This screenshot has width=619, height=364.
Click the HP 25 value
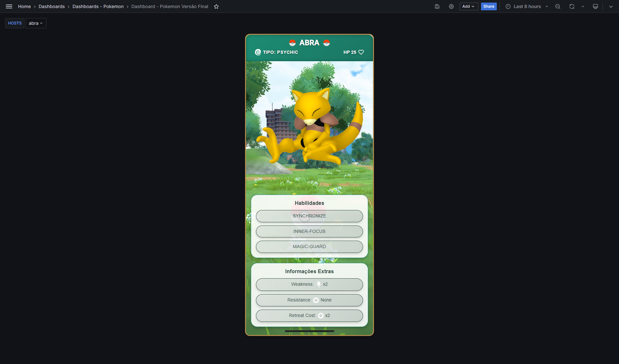pos(350,52)
